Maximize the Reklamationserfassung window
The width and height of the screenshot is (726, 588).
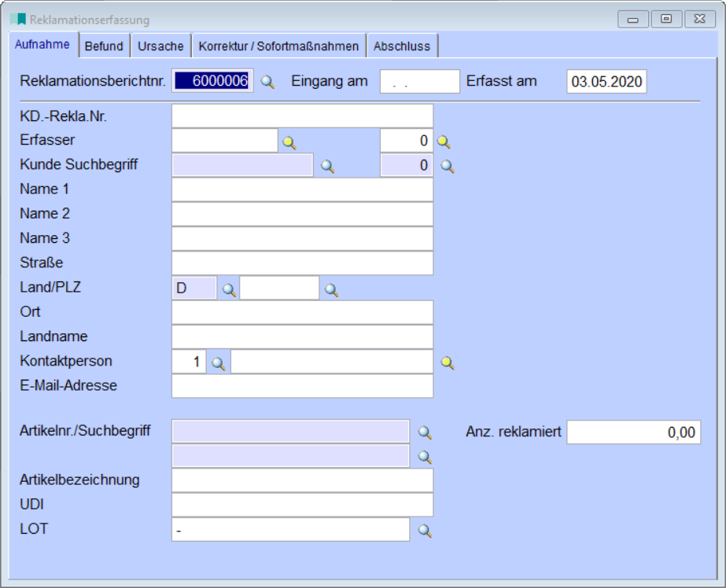[x=665, y=19]
